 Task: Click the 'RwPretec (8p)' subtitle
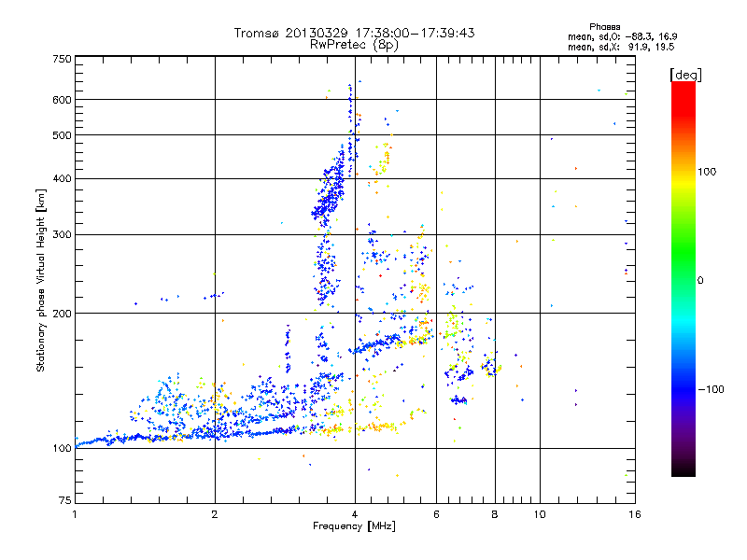pos(355,45)
